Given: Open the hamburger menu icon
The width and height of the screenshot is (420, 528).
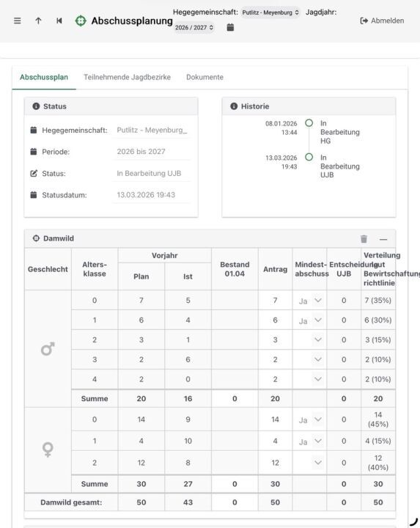Looking at the screenshot, I should pos(18,21).
